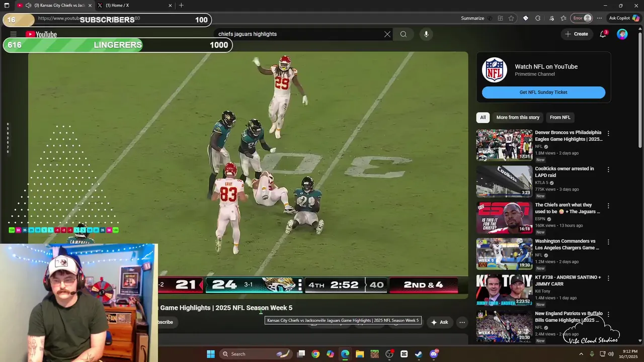Open the NFL channel logo
644x362 pixels.
tap(495, 70)
